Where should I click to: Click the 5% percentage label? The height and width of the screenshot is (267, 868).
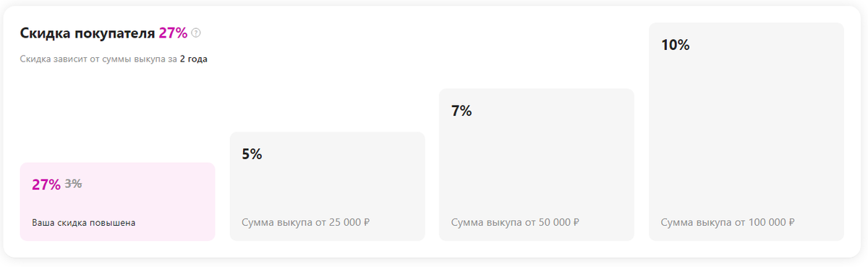point(252,154)
